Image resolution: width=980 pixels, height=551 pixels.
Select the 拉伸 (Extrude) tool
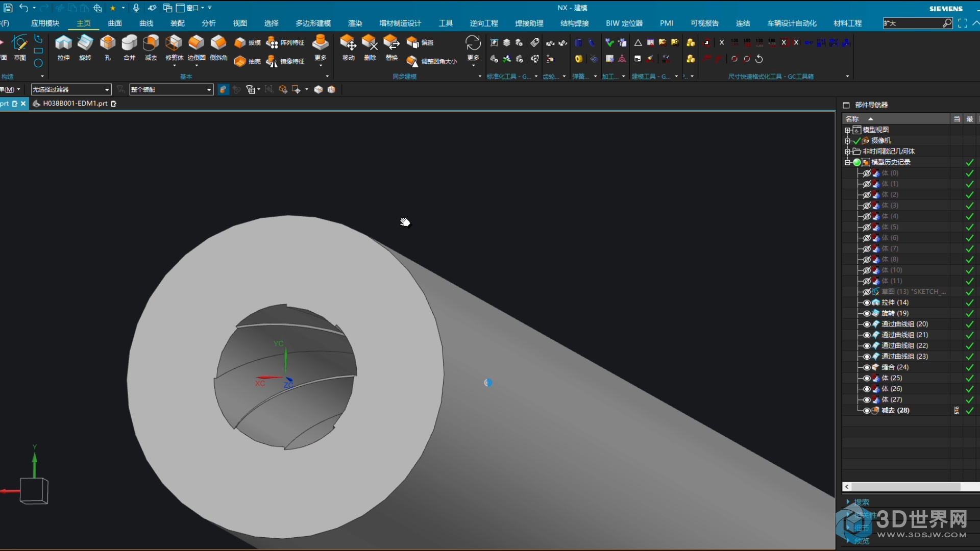click(63, 48)
